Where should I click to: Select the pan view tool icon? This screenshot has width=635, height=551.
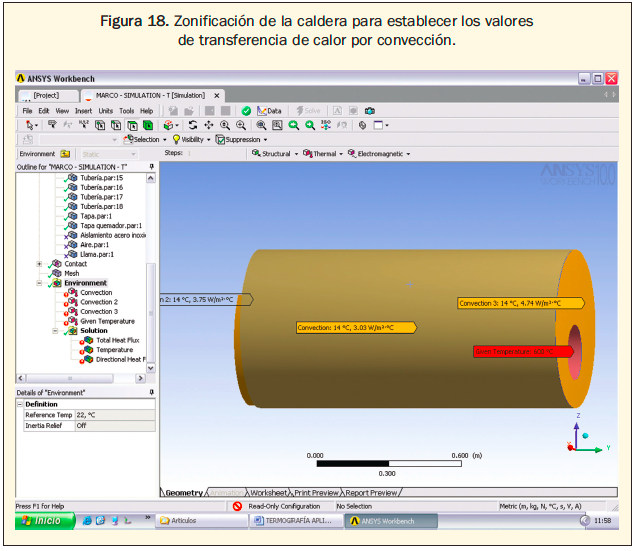(x=208, y=125)
